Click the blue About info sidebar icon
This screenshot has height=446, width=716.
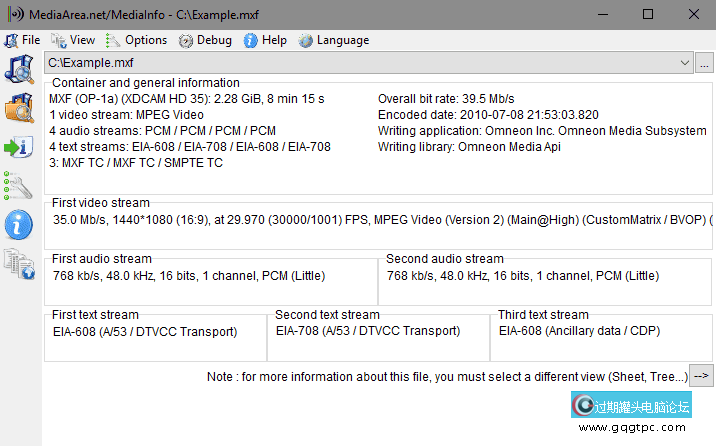tap(19, 225)
